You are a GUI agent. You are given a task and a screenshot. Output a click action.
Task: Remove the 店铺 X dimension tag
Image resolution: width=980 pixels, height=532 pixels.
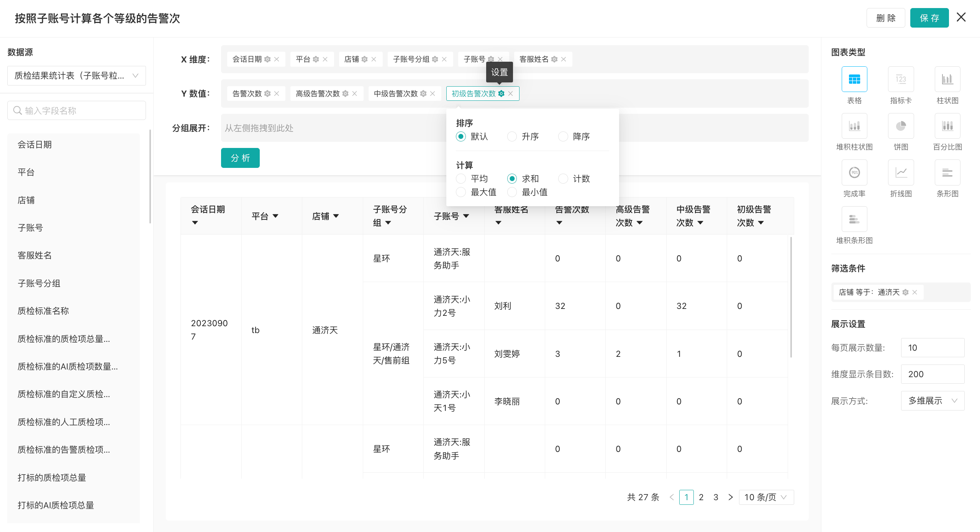click(374, 59)
